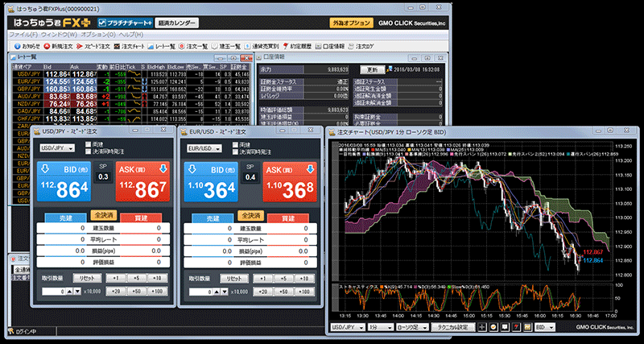Toggle 両建 checkbox in EUR/USD speed order

[x=234, y=143]
